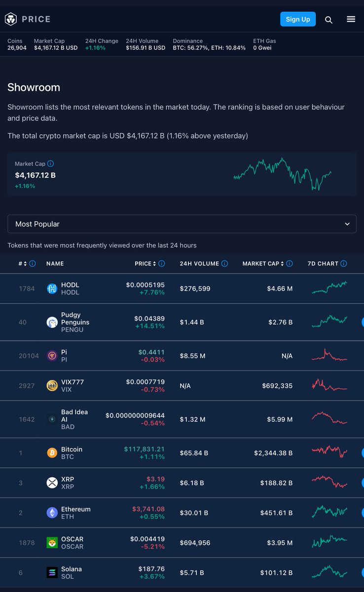Click the XRP token logo

pyautogui.click(x=52, y=482)
